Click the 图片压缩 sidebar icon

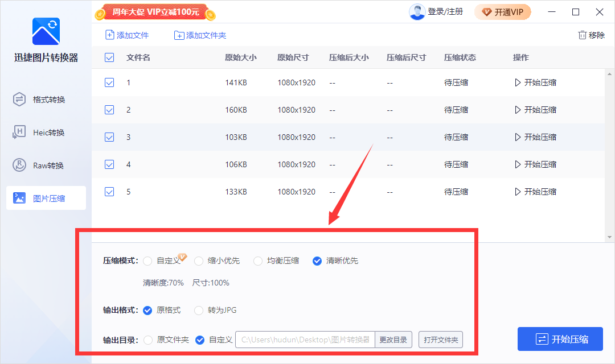19,198
